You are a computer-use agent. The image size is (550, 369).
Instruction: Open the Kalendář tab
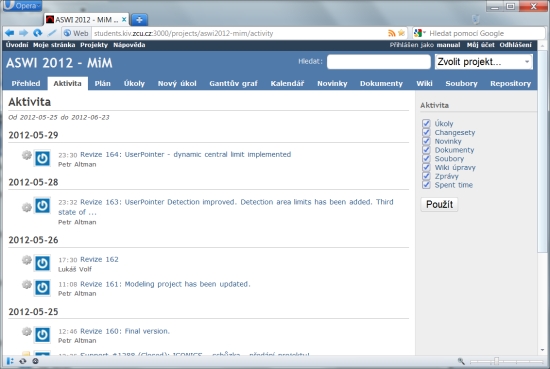coord(287,83)
